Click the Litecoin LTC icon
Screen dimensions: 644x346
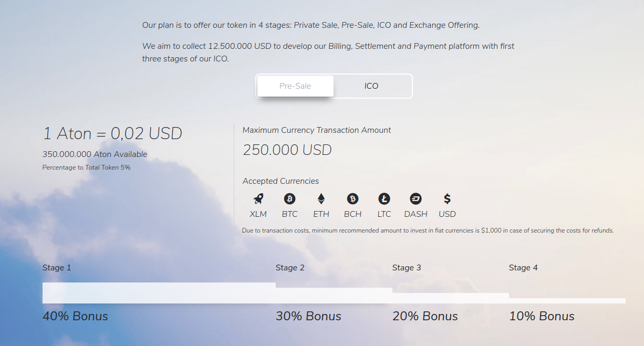point(384,199)
